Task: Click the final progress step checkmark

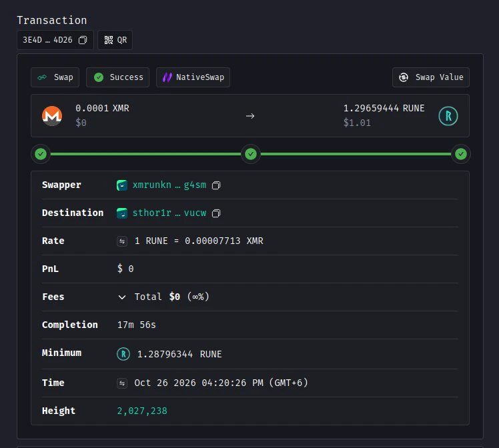Action: tap(461, 154)
